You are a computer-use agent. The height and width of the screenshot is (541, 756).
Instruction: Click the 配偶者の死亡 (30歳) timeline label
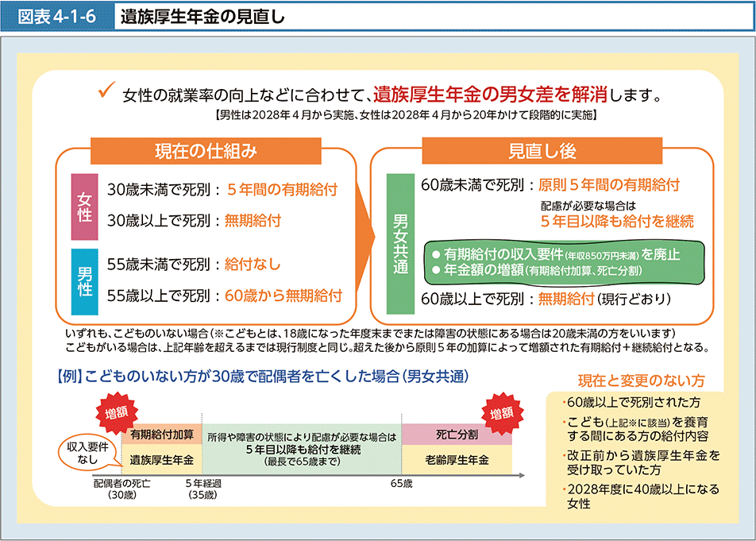click(122, 489)
